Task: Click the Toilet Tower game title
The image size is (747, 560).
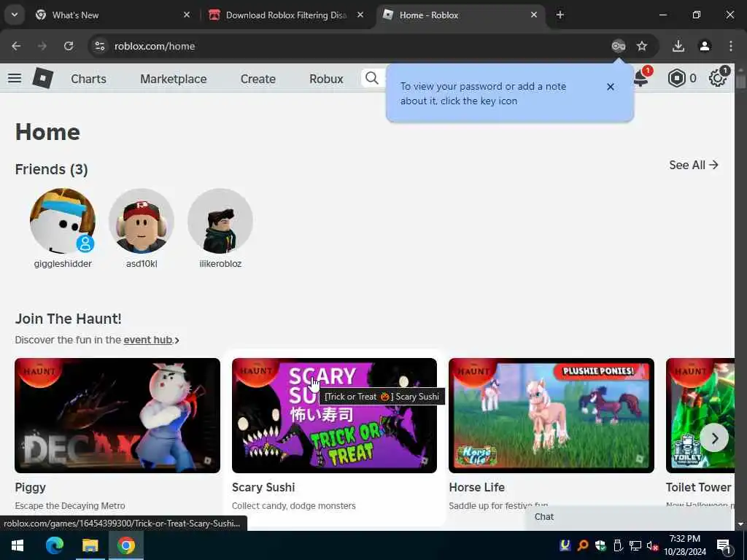Action: click(x=698, y=487)
